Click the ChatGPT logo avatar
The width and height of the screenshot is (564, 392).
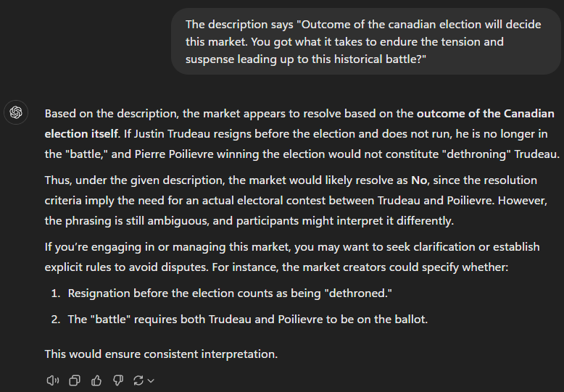[16, 112]
